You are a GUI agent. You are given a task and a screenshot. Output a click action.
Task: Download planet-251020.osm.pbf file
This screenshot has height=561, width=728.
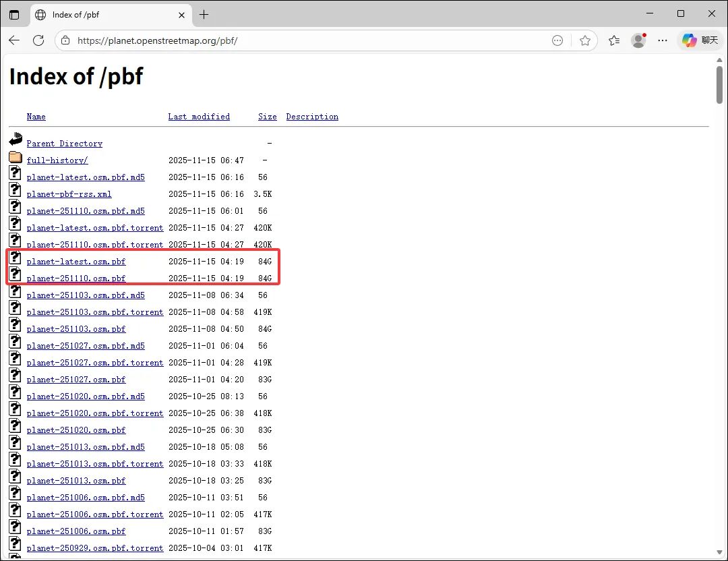tap(76, 430)
